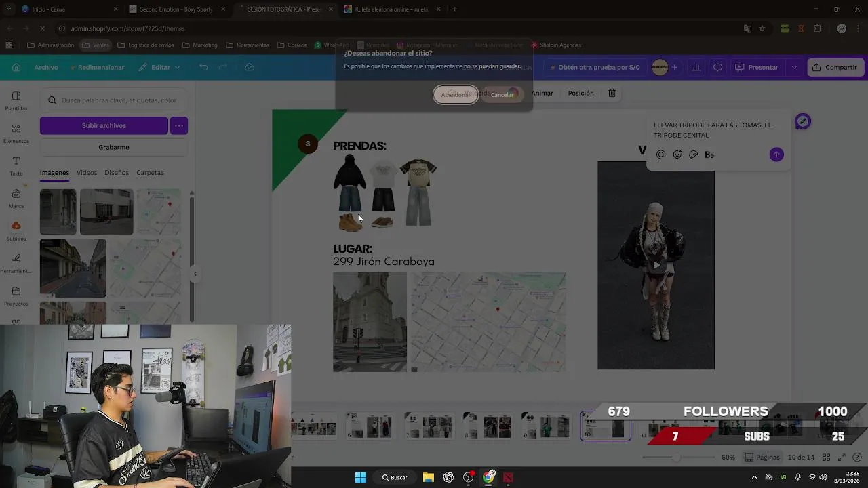Check cloud save status icon
Viewport: 868px width, 488px height.
(x=250, y=67)
